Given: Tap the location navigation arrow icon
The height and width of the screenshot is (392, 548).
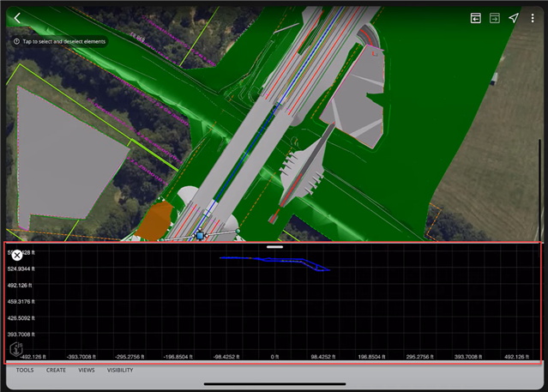Looking at the screenshot, I should pos(514,18).
